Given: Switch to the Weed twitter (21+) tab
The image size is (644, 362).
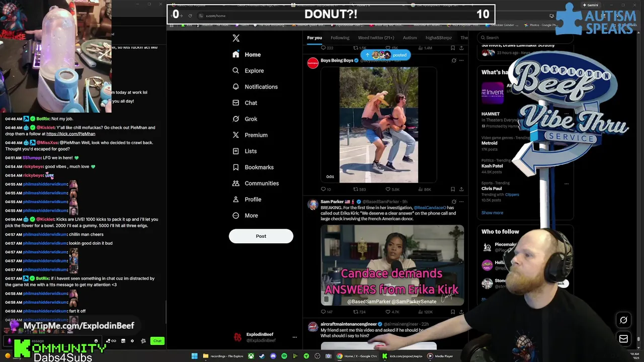Looking at the screenshot, I should click(376, 38).
